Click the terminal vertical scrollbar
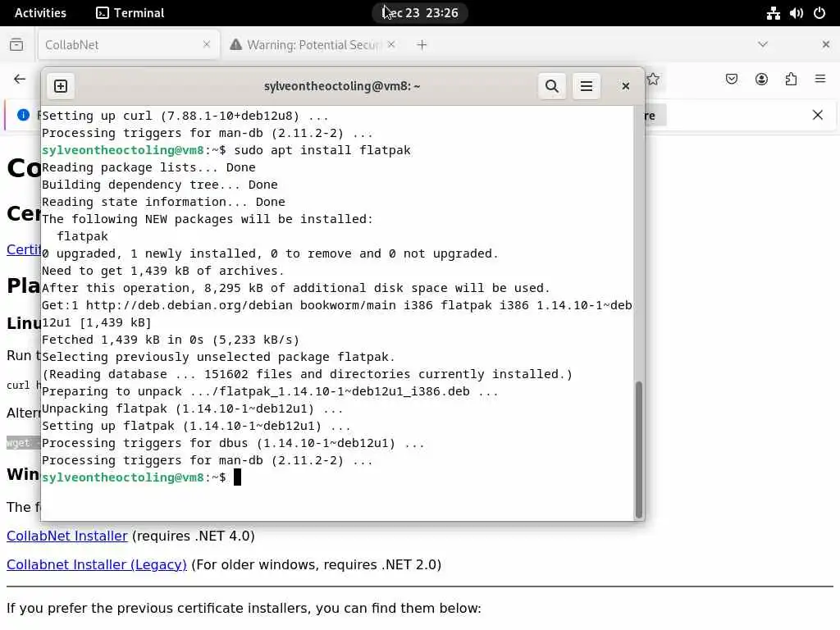 pyautogui.click(x=638, y=449)
